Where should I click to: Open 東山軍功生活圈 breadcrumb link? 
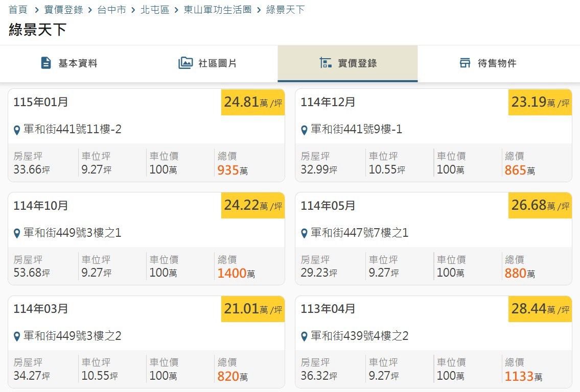click(218, 10)
